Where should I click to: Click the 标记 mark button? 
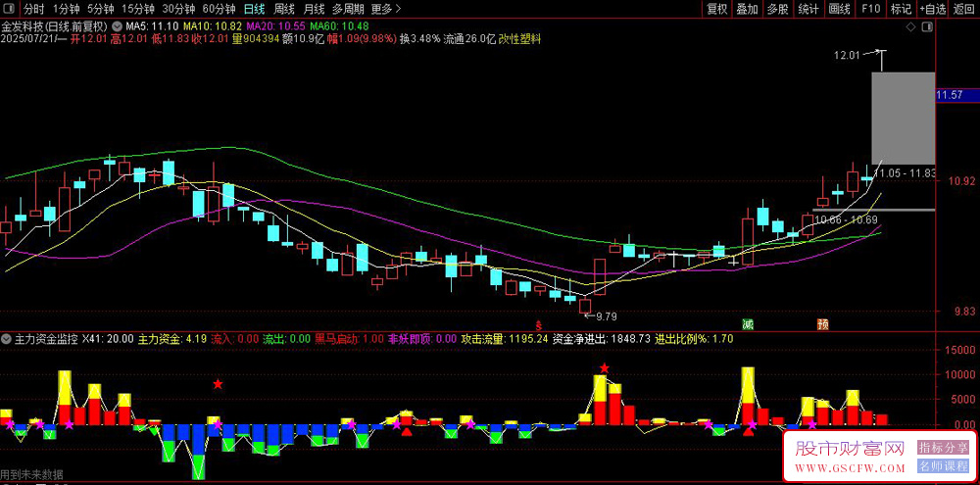click(901, 9)
